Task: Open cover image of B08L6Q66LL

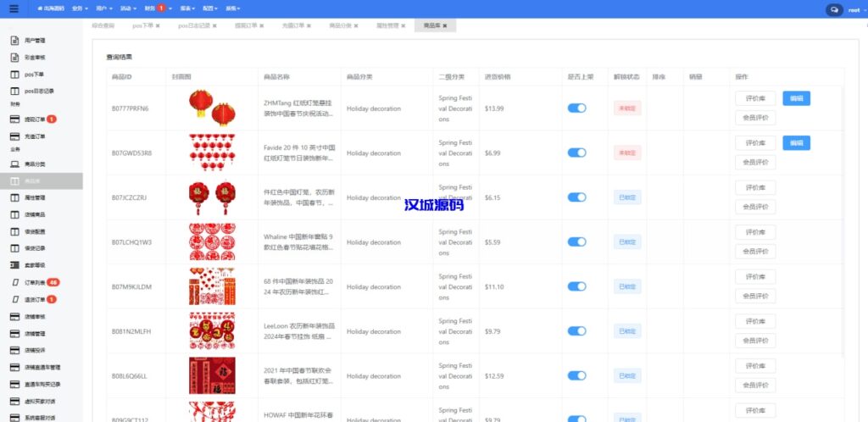Action: [x=211, y=375]
